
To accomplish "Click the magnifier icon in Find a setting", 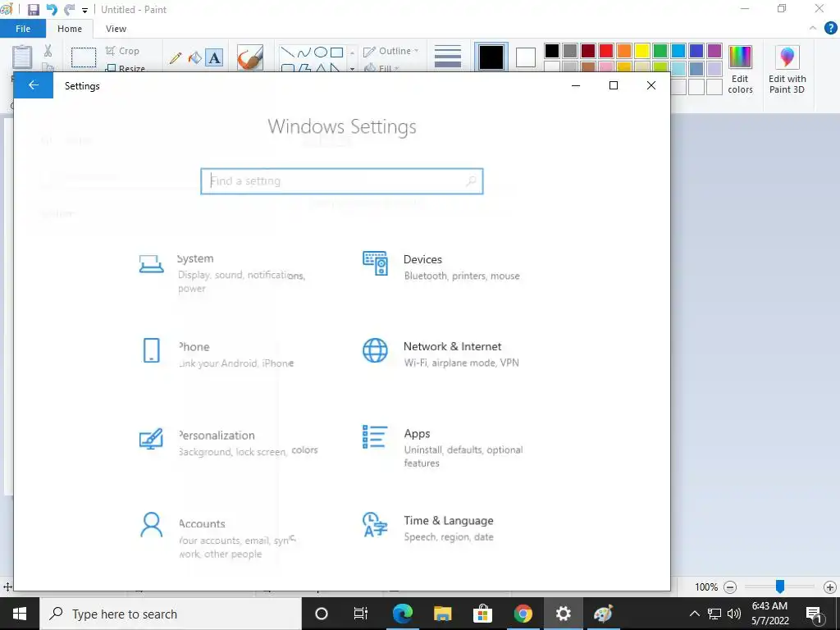I will (471, 181).
